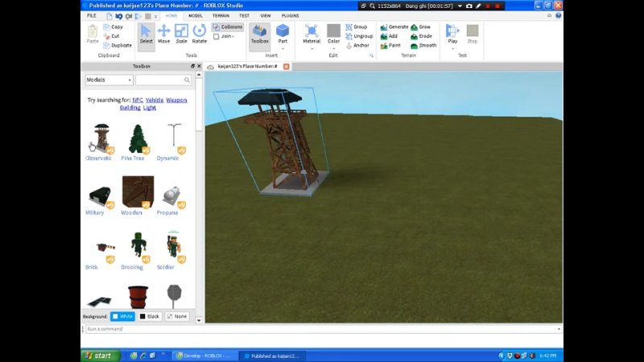Cut the selected object
Screen dimensions: 644x362
tap(111, 36)
